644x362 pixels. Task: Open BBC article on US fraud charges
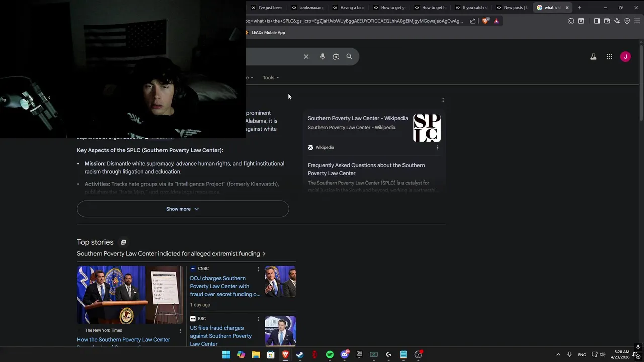point(221,336)
